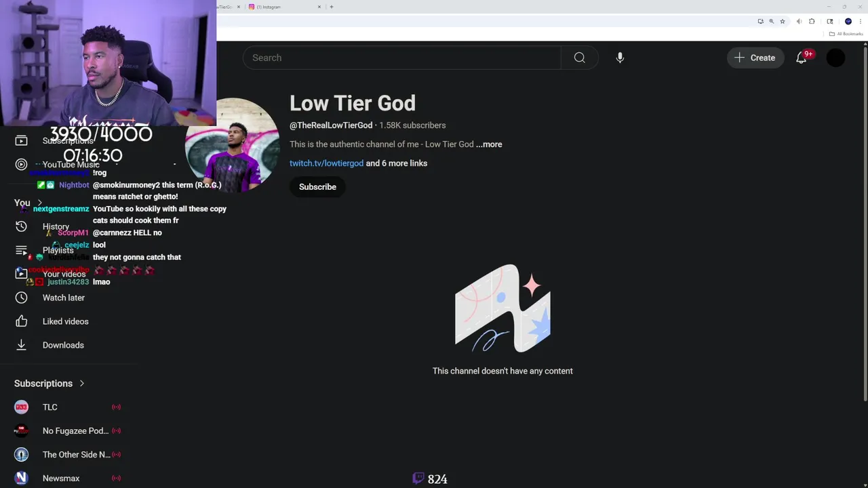Click the Downloads arrow icon
This screenshot has height=488, width=868.
pos(21,345)
